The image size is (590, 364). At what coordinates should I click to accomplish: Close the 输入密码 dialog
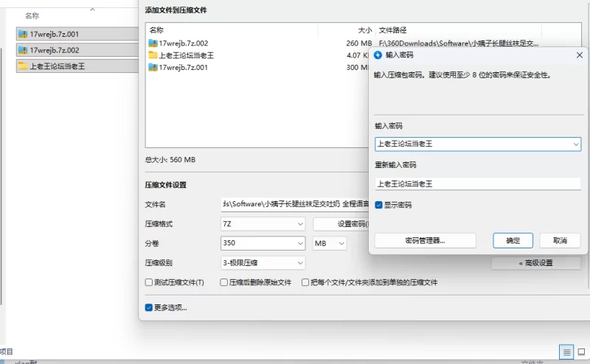pyautogui.click(x=580, y=55)
